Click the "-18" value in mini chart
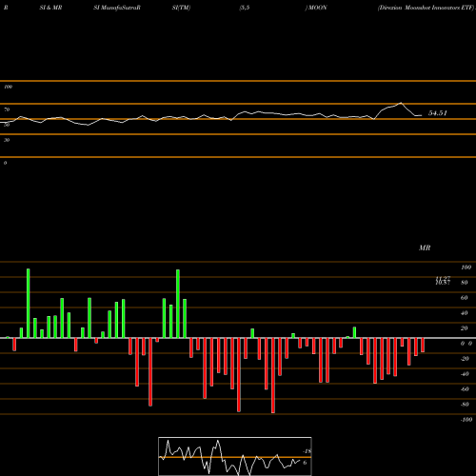Image resolution: width=476 pixels, height=476 pixels. click(x=307, y=451)
